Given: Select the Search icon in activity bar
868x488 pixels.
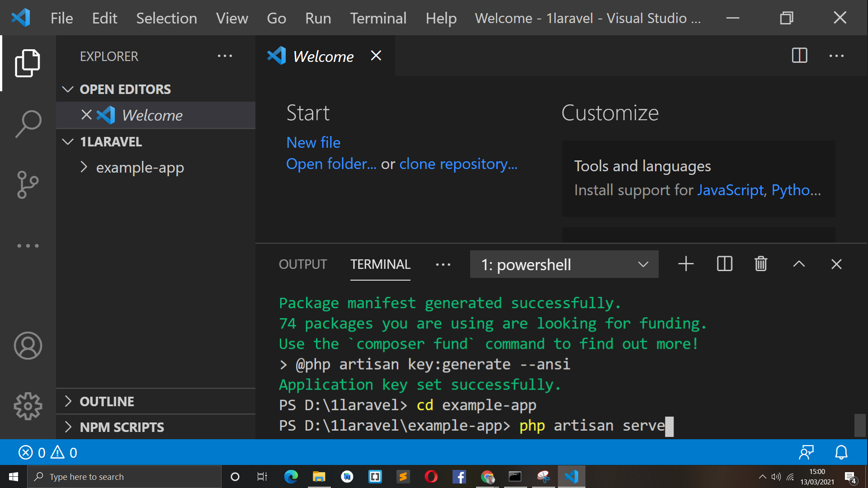Looking at the screenshot, I should [28, 123].
